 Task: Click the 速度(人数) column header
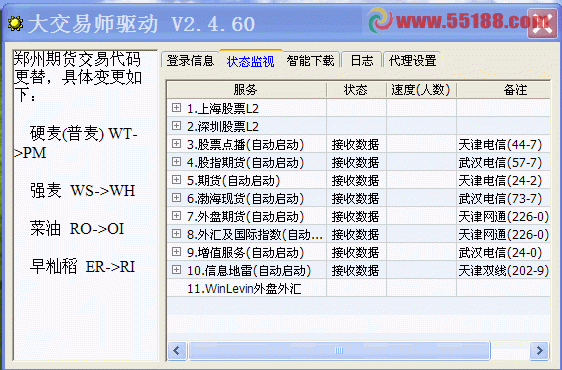(421, 90)
